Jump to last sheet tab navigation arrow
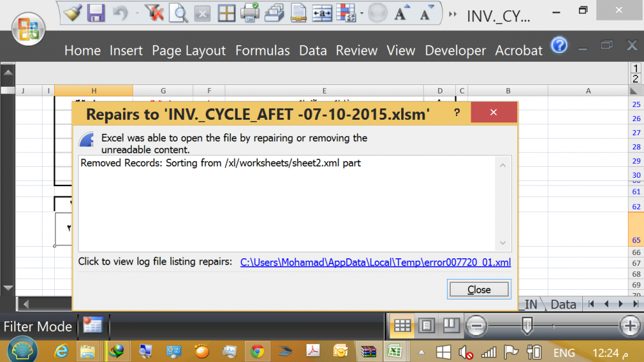 636,304
